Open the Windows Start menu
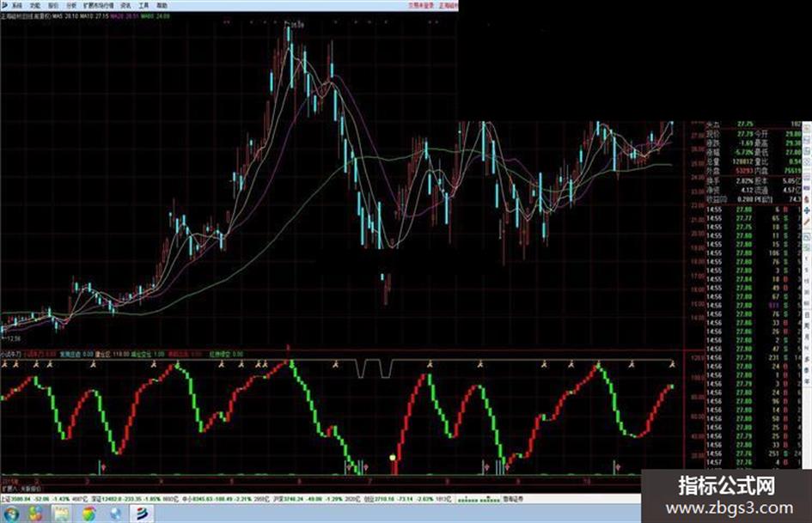Viewport: 812px width, 523px height. [10, 514]
